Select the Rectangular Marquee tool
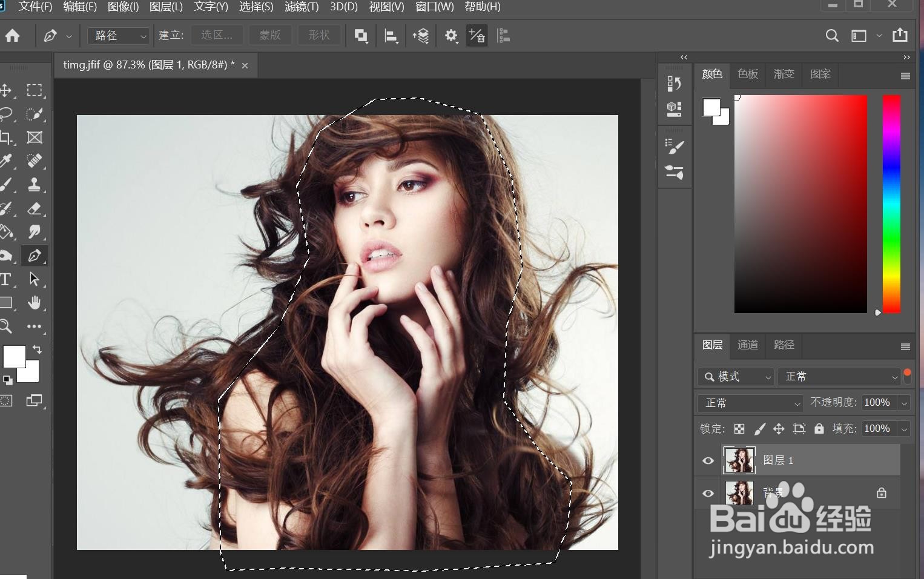This screenshot has width=924, height=579. 35,90
